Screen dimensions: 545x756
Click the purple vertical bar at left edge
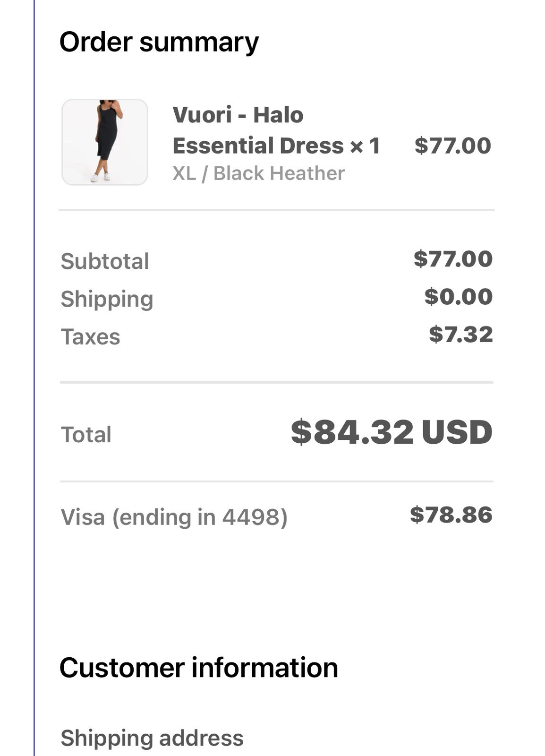(34, 378)
